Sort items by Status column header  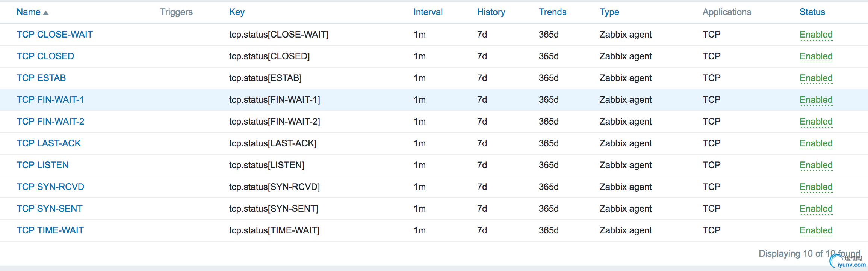812,12
